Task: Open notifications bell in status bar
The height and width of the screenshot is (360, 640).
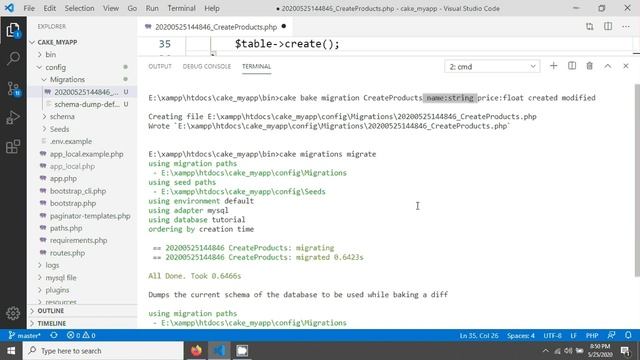Action: pyautogui.click(x=628, y=336)
